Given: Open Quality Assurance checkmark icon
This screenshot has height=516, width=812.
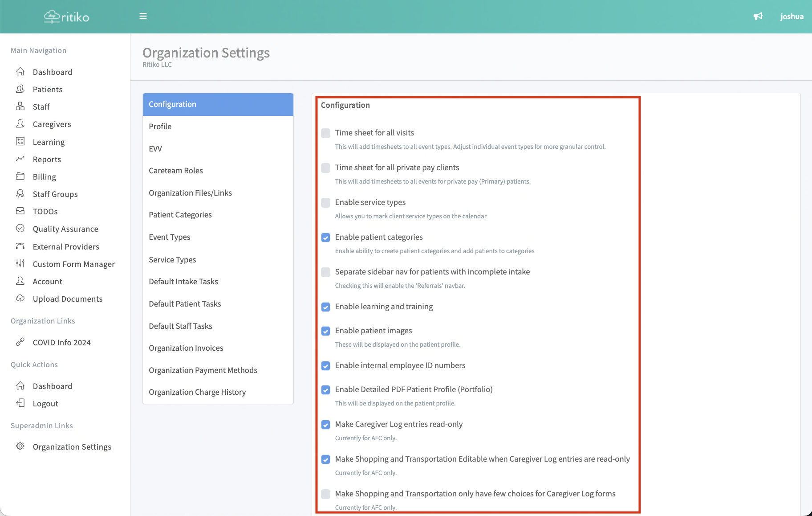Looking at the screenshot, I should click(x=20, y=229).
